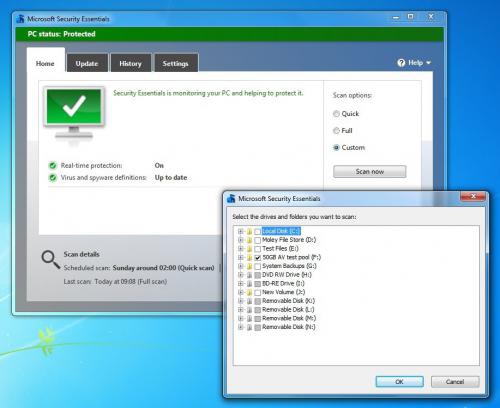Select the Custom scan option
The height and width of the screenshot is (408, 500).
336,147
